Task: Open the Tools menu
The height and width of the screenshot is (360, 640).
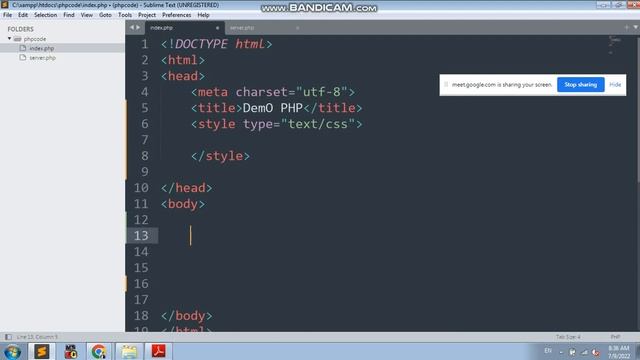Action: 125,15
